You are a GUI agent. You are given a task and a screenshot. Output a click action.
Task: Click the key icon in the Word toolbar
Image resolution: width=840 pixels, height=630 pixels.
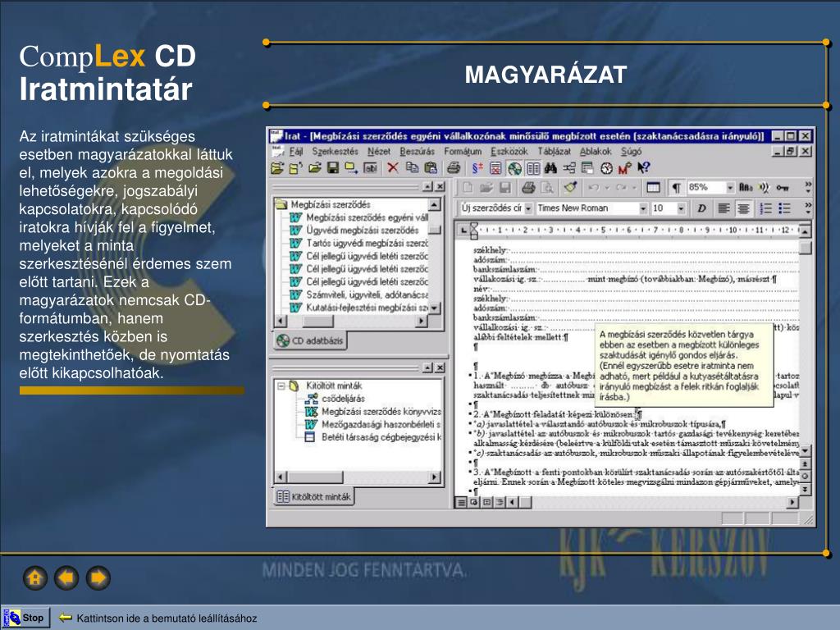[783, 188]
